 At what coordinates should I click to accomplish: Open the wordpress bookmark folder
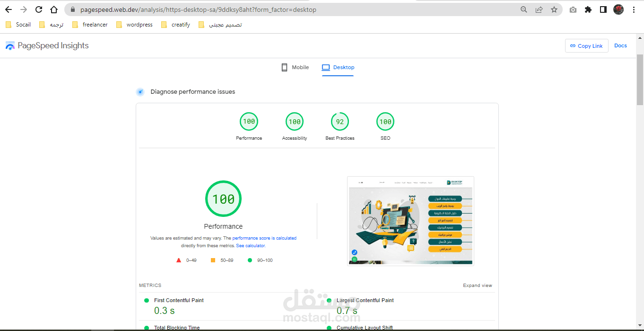click(x=134, y=25)
